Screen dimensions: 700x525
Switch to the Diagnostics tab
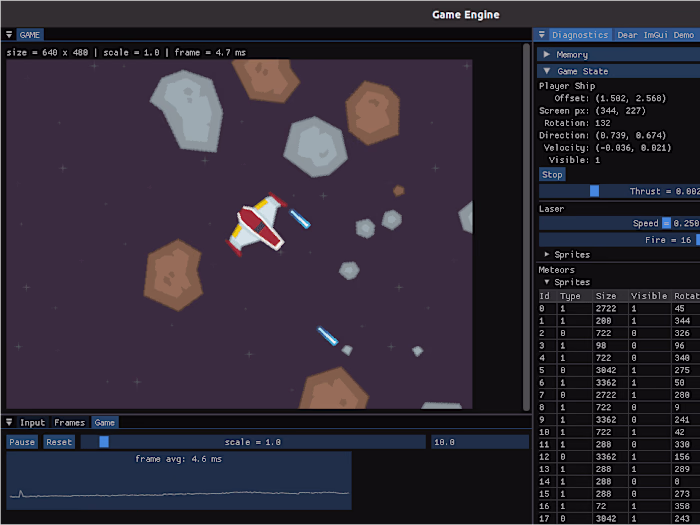click(x=580, y=35)
